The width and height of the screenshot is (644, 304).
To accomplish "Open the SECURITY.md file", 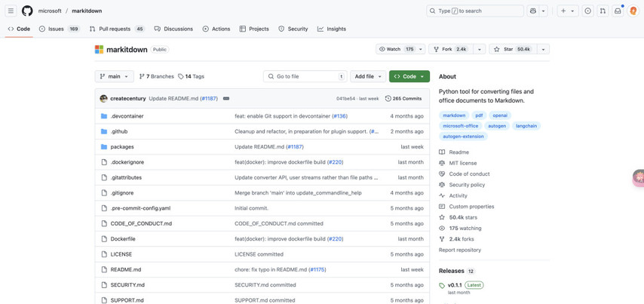I will pos(127,284).
